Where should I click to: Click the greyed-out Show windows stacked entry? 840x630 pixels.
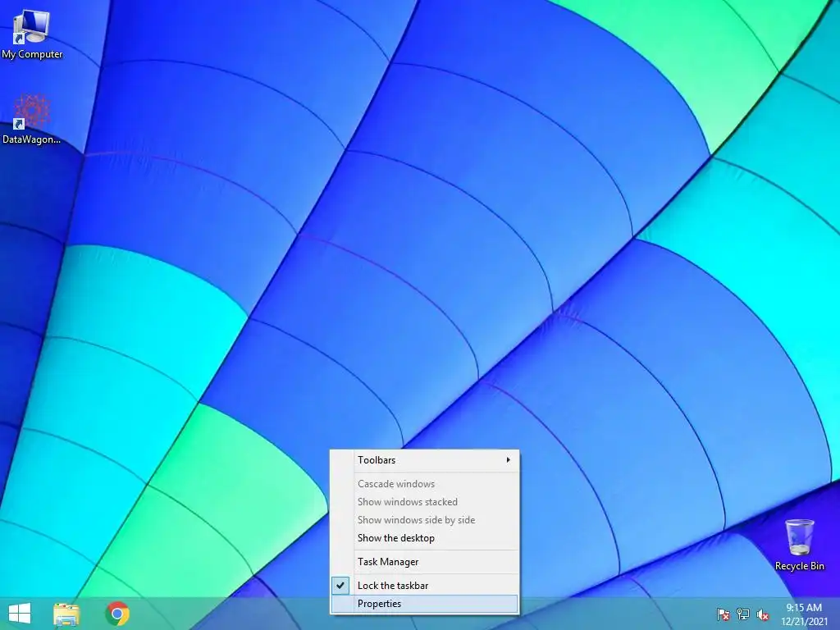pos(424,502)
